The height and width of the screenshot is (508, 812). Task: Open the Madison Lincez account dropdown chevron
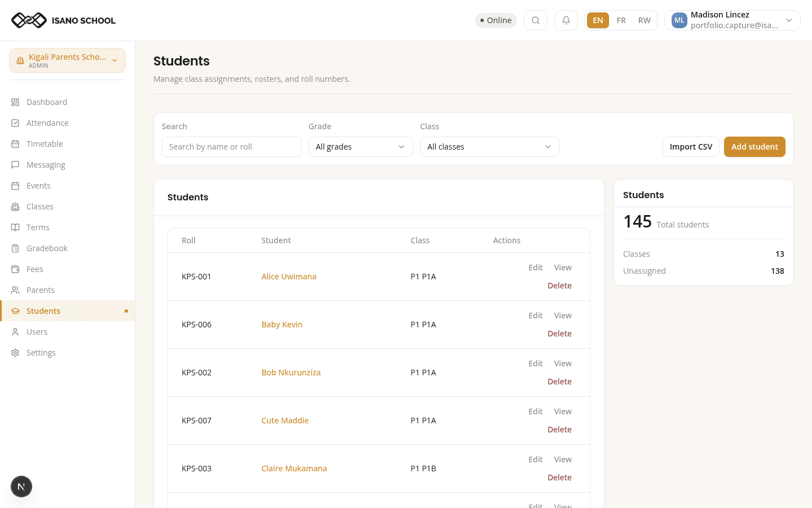789,20
